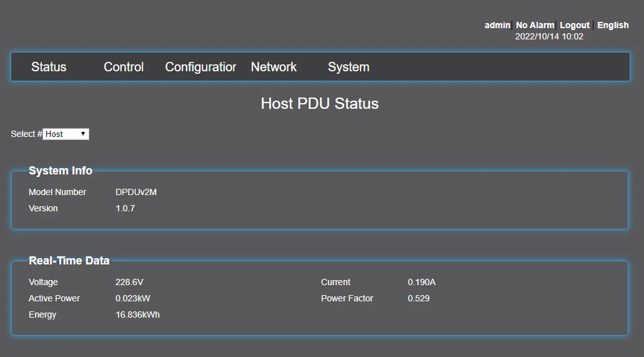Screen dimensions: 644x357
Task: Click the voltage reading 228.6V
Action: 129,282
